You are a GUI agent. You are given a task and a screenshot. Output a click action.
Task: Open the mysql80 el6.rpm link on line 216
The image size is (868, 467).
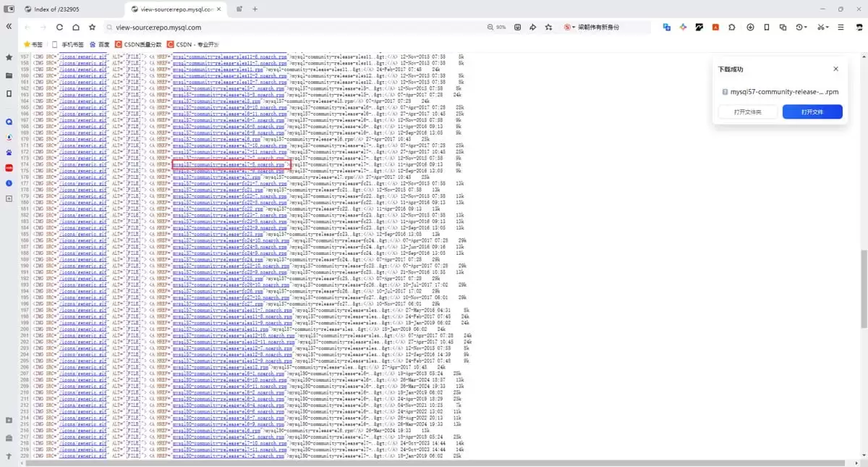(218, 430)
